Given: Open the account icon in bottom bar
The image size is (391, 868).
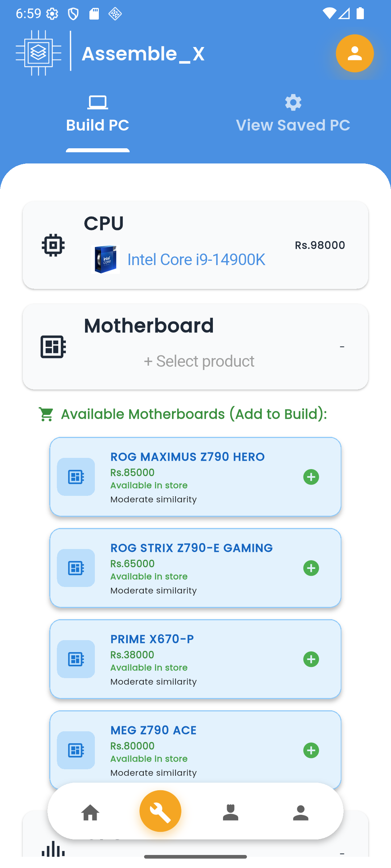Looking at the screenshot, I should 300,813.
